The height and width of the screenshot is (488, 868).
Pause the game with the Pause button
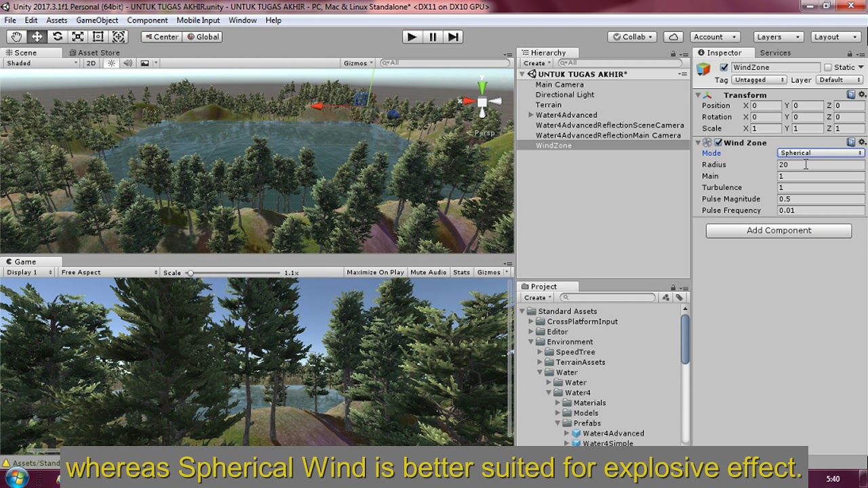[x=433, y=37]
